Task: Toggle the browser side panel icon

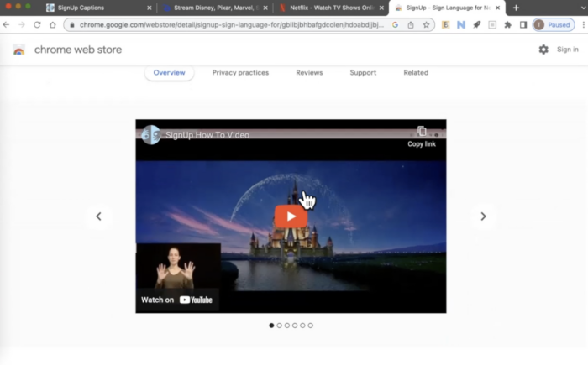Action: [x=523, y=24]
